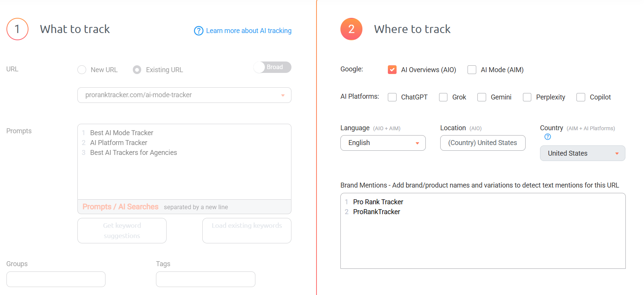Click Get keyword suggestions button
The height and width of the screenshot is (295, 644).
click(122, 230)
